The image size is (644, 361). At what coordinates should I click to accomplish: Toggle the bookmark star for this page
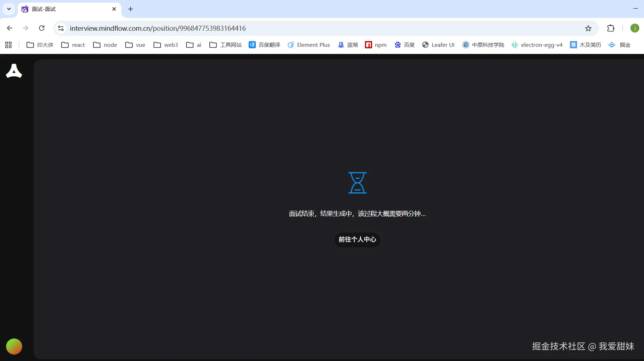coord(588,28)
